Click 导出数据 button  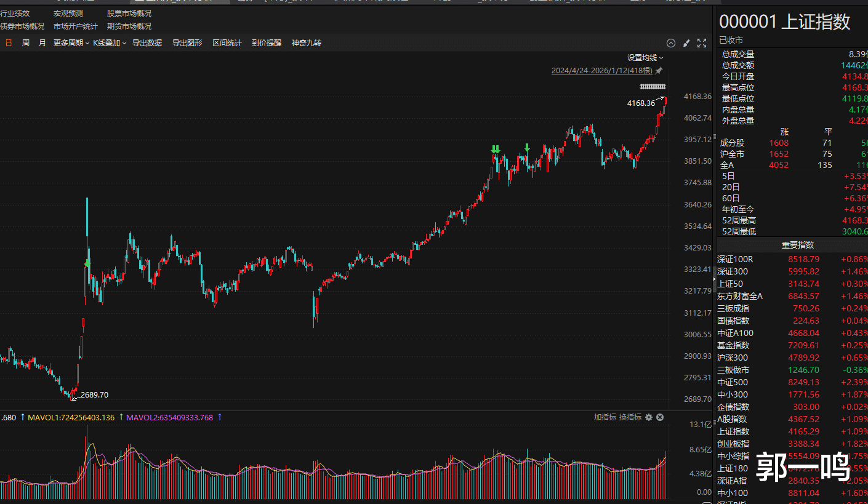point(147,43)
